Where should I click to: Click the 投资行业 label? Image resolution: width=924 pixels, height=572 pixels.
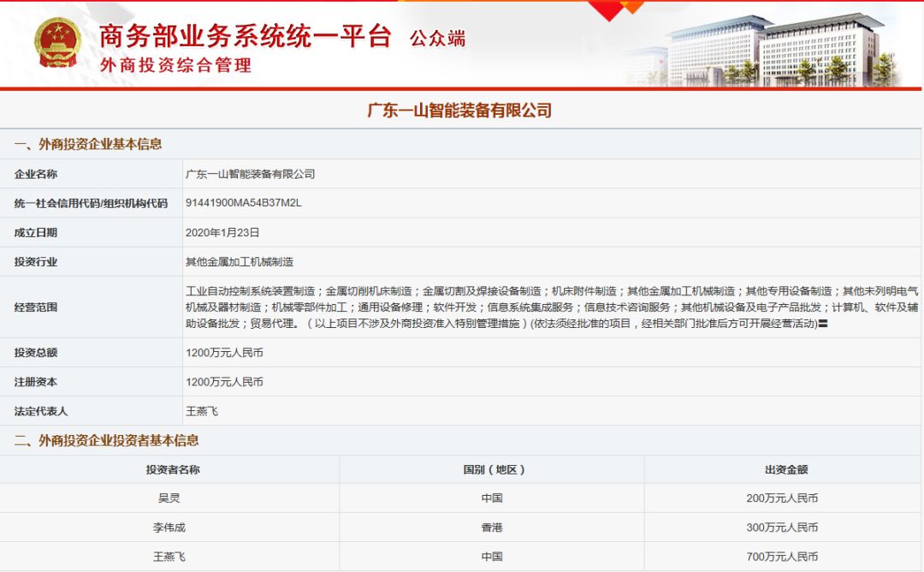click(x=36, y=262)
